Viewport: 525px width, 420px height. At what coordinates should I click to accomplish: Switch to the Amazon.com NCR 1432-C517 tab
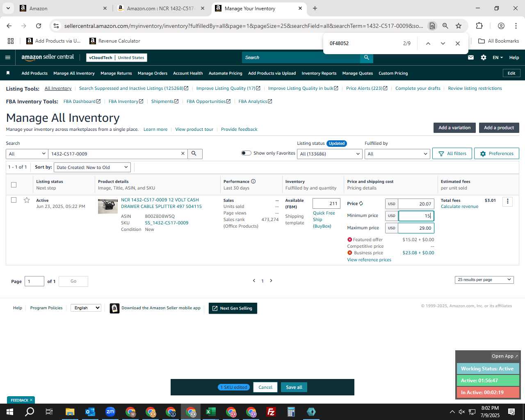click(160, 8)
